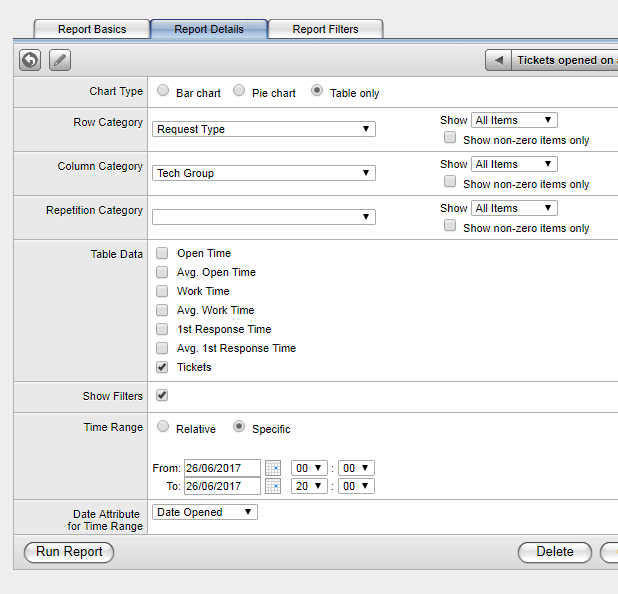The height and width of the screenshot is (594, 618).
Task: Click the To date input field
Action: click(x=222, y=486)
